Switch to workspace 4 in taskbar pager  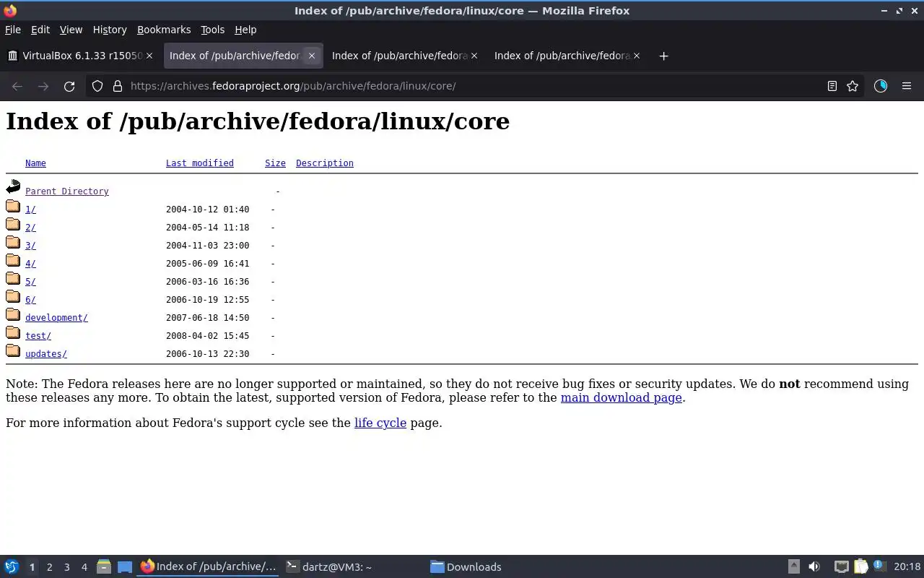84,567
